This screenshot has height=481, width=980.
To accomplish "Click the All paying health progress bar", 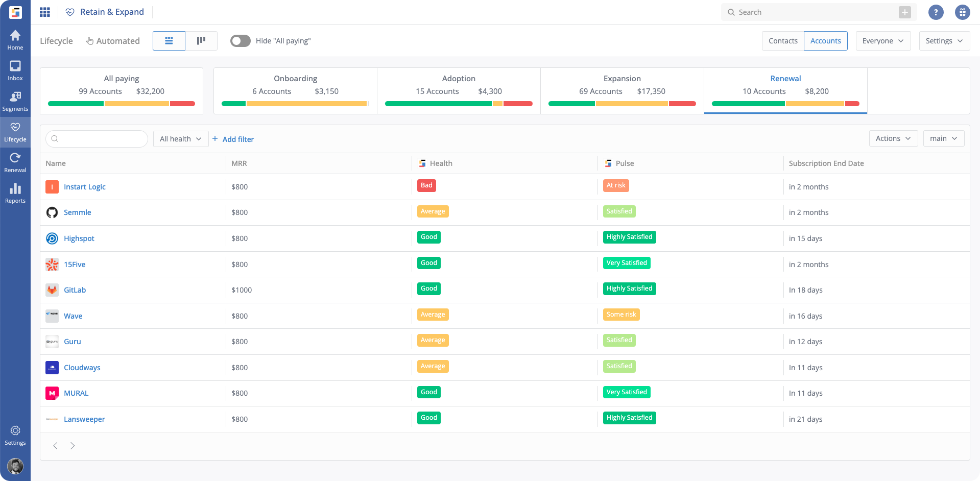I will click(x=122, y=104).
